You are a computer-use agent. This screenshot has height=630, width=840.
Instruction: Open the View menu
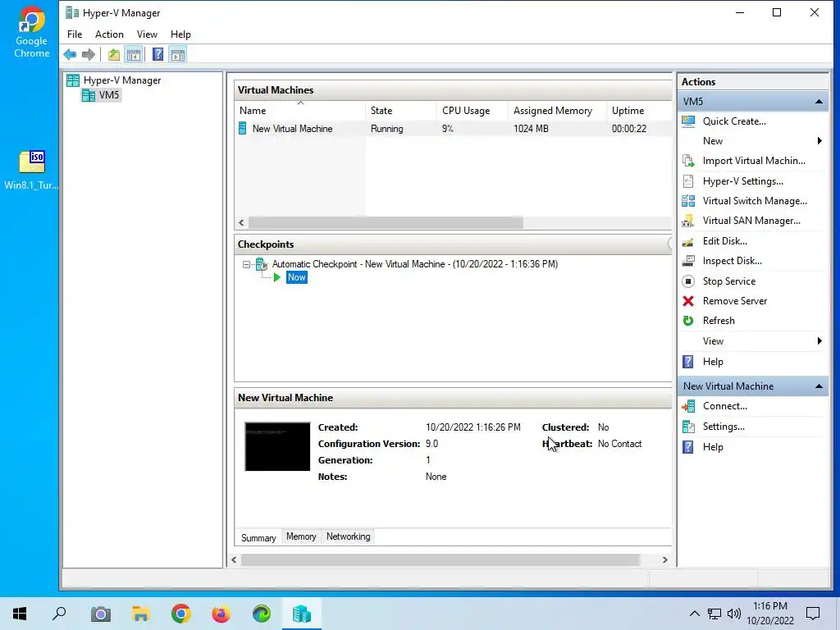147,34
